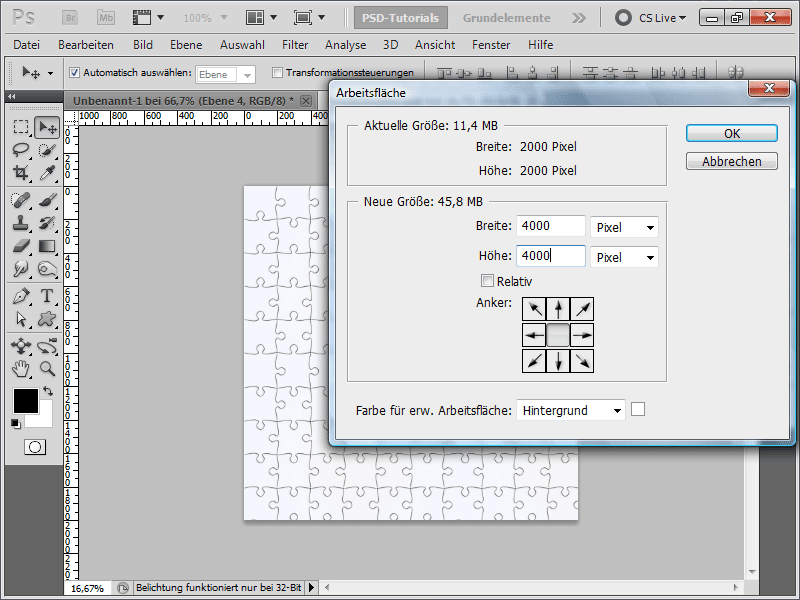This screenshot has height=600, width=800.
Task: Switch to PSD-Tutorials workspace
Action: click(401, 18)
